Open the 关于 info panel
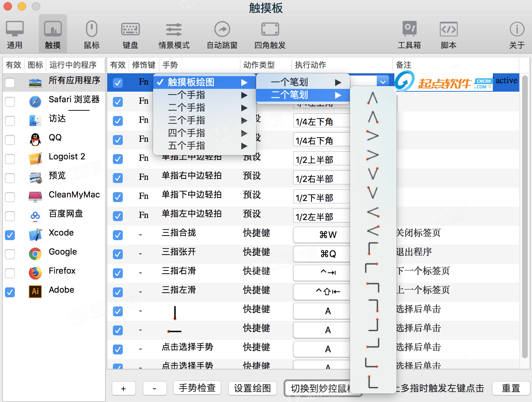Image resolution: width=532 pixels, height=402 pixels. [516, 33]
